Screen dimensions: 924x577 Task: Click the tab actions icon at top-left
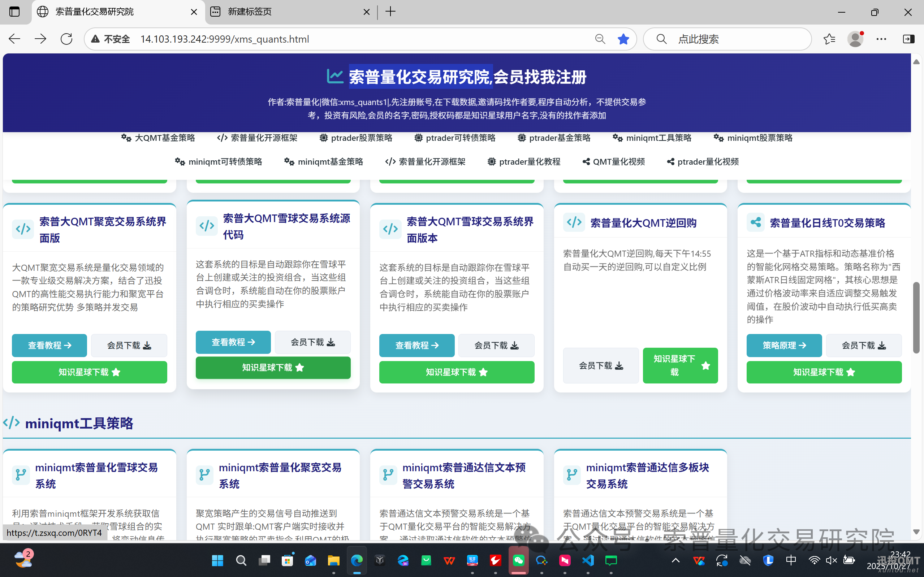(x=14, y=12)
